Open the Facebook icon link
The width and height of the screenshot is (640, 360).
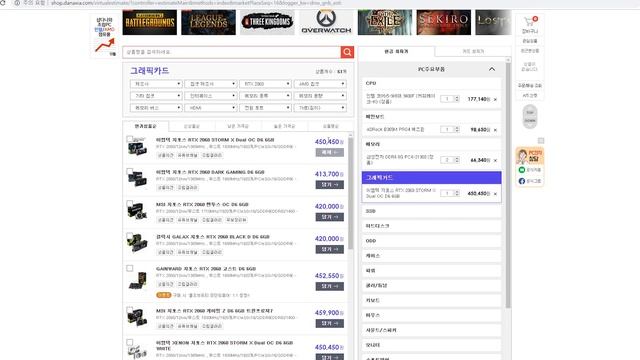(x=522, y=181)
